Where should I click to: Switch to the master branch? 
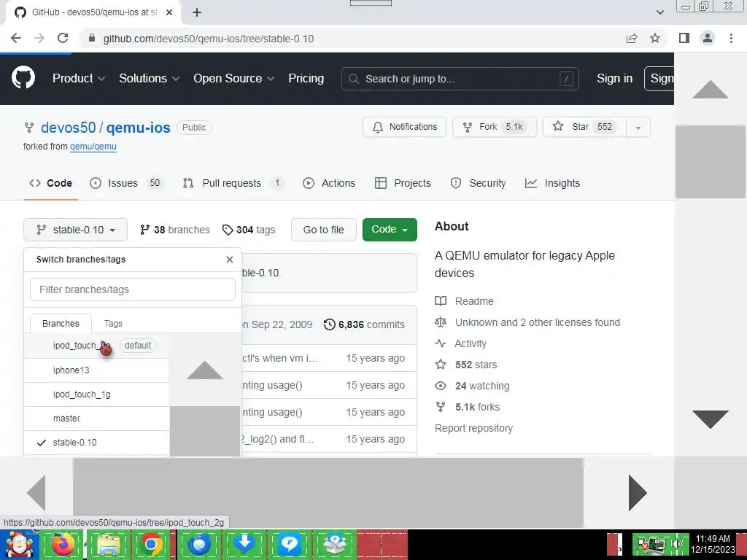pos(97,419)
